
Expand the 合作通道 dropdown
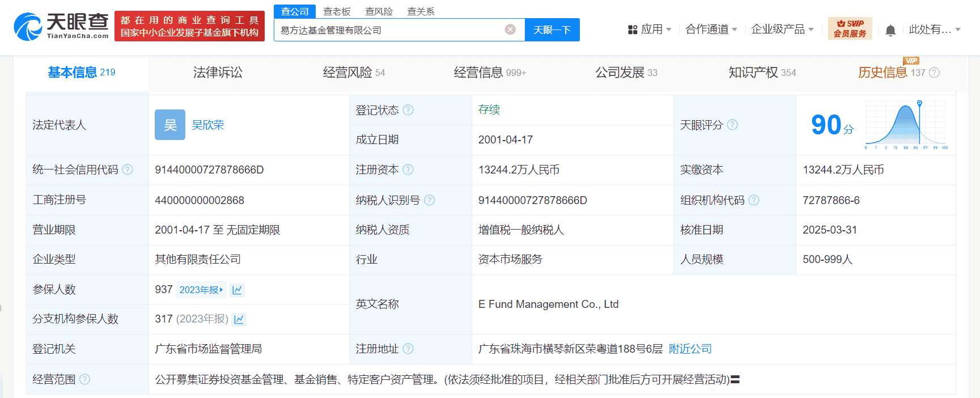pyautogui.click(x=711, y=29)
